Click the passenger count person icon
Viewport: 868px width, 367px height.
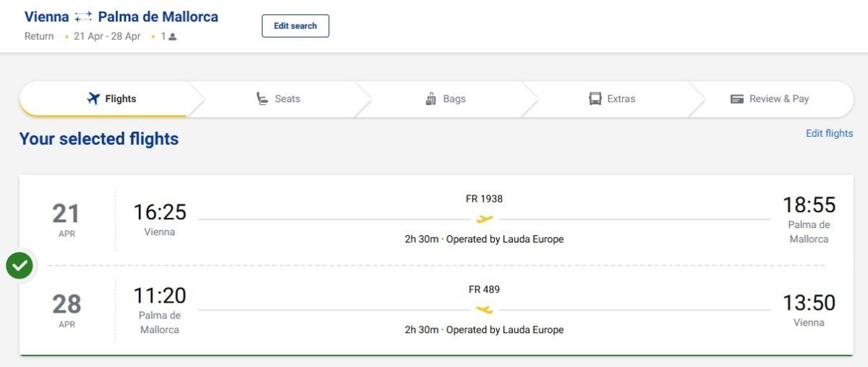[172, 36]
